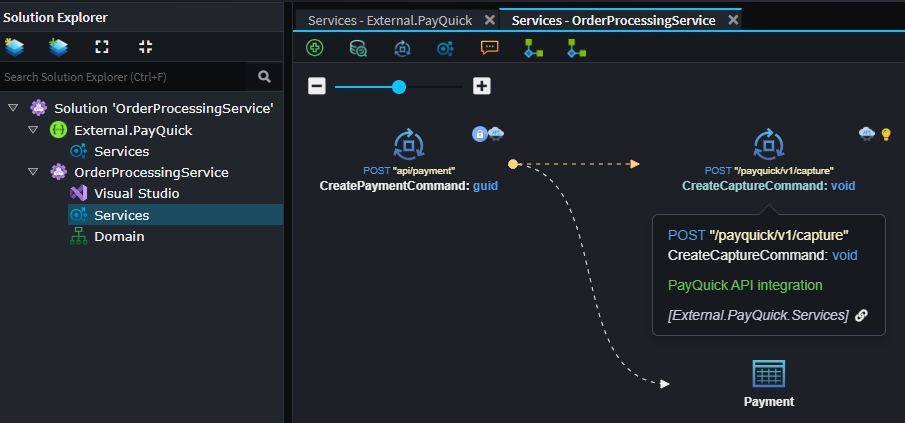The image size is (905, 423).
Task: Click the search magnifier button in Solution Explorer
Action: [x=264, y=77]
